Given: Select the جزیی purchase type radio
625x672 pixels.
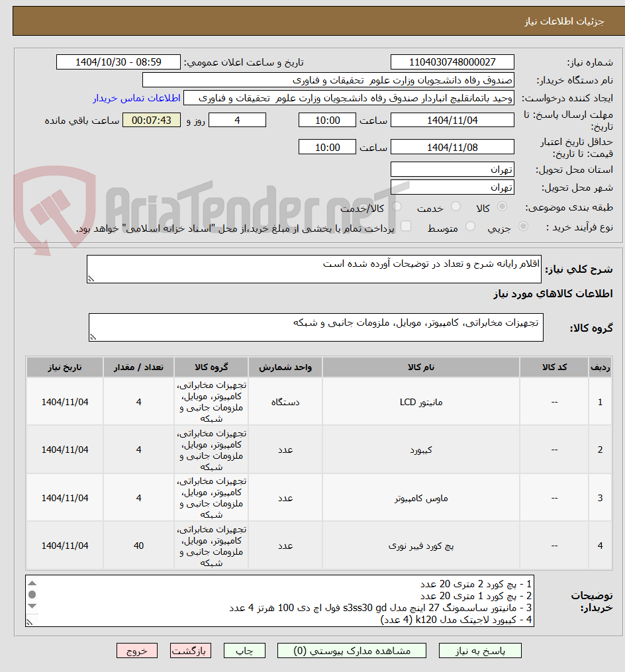Looking at the screenshot, I should pyautogui.click(x=523, y=226).
